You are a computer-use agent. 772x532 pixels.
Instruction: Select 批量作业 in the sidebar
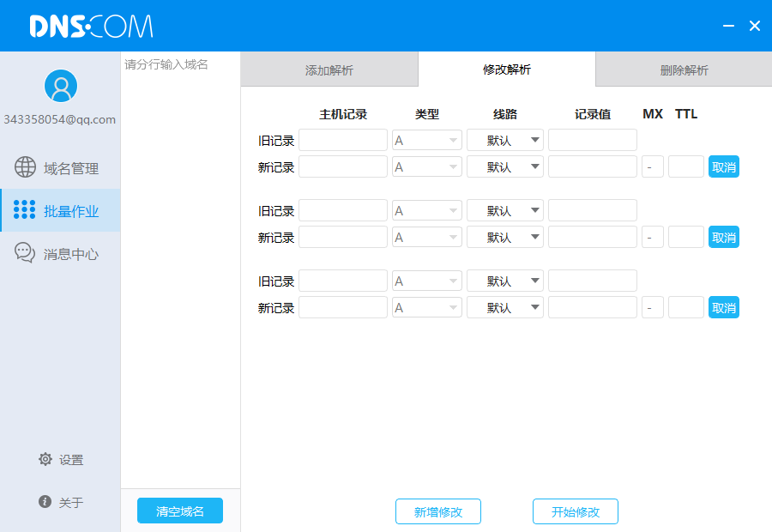pos(60,210)
